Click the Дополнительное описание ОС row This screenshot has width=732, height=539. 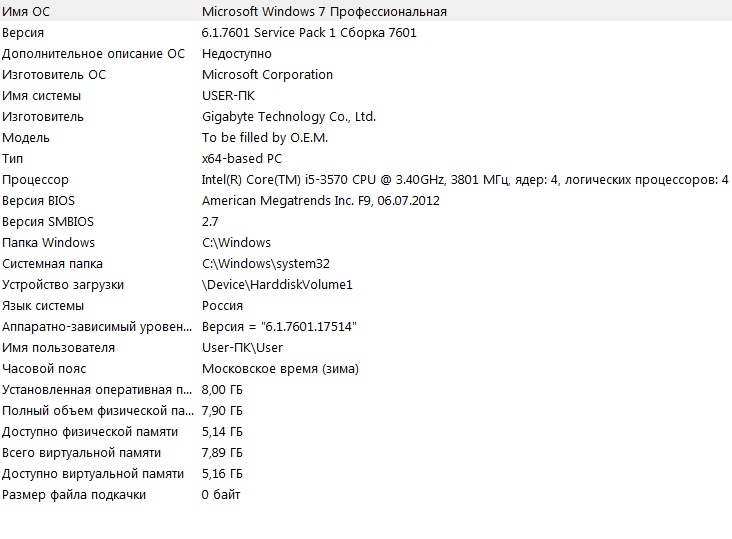point(366,53)
